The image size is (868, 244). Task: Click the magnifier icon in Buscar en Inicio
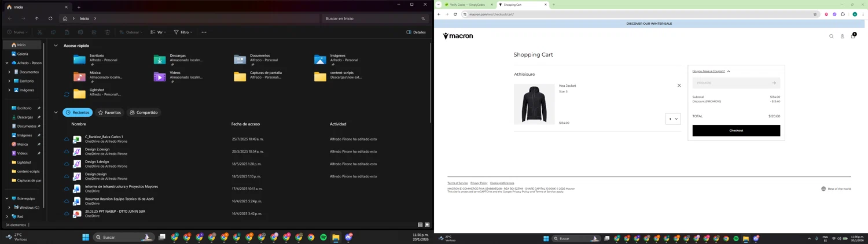click(423, 19)
